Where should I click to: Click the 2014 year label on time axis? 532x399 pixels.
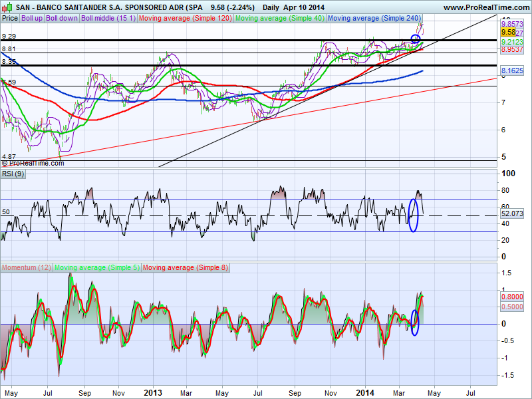click(x=365, y=393)
